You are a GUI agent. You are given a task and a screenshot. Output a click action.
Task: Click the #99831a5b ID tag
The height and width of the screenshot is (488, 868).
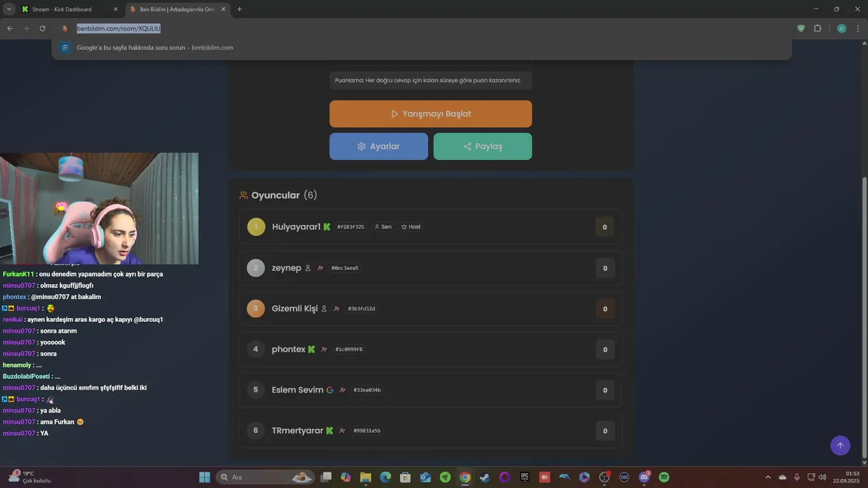click(367, 430)
